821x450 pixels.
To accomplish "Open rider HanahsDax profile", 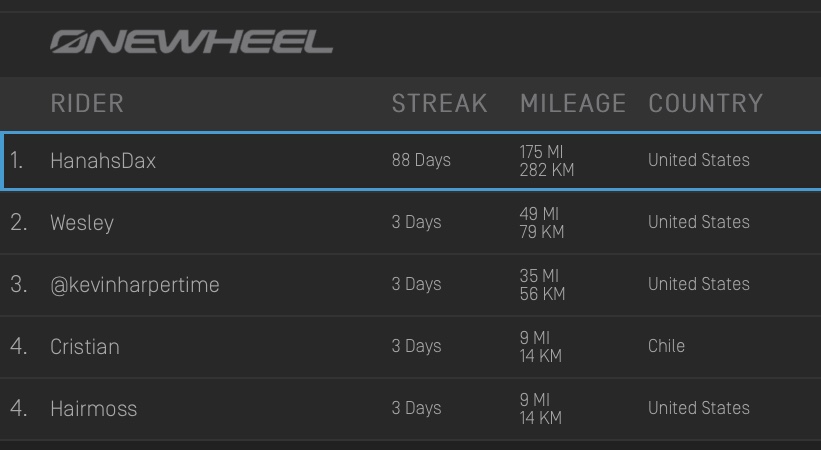I will [x=103, y=161].
